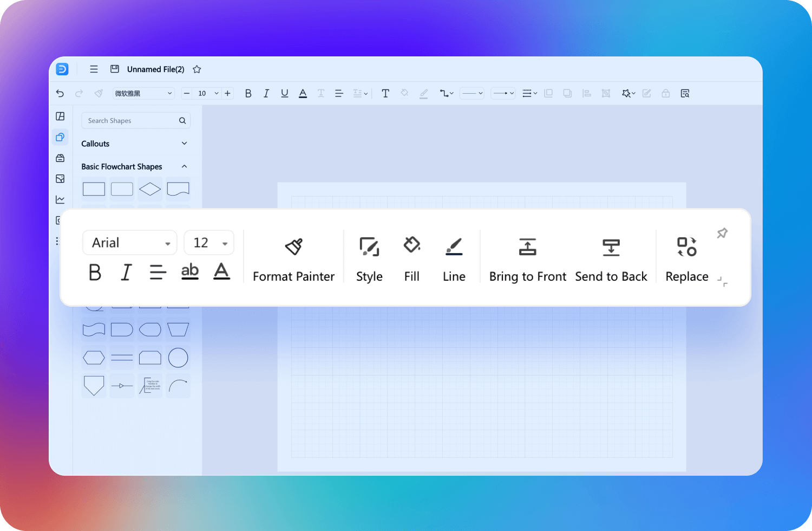Select the circle flowchart shape
Screen dimensions: 812x531
(178, 358)
